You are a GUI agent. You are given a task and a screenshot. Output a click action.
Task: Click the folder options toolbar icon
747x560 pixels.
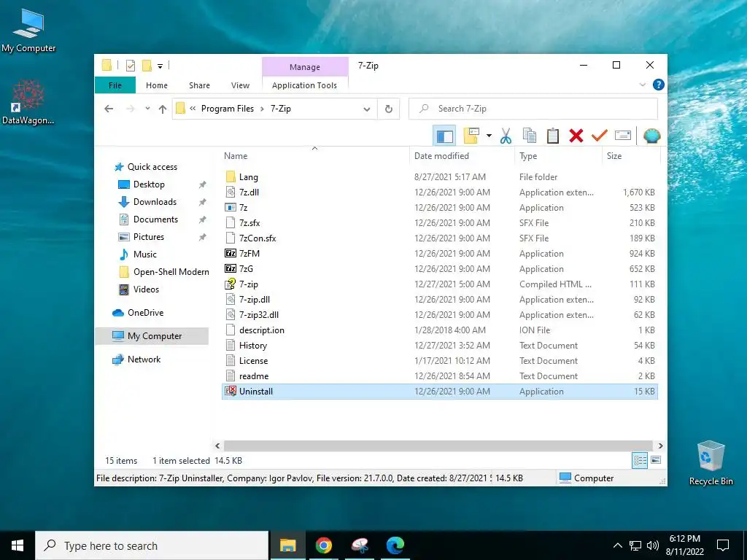click(x=471, y=136)
